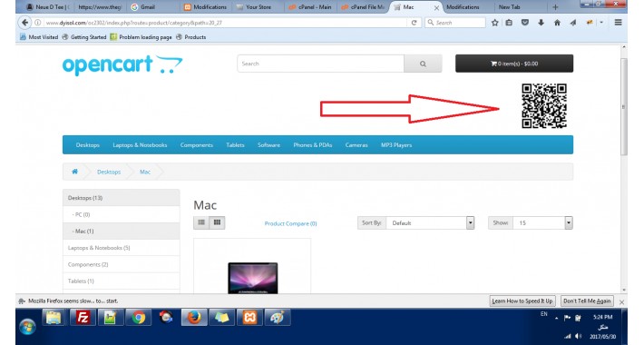Screen dimensions: 644x345
Task: Switch to grid view layout
Action: (x=217, y=222)
